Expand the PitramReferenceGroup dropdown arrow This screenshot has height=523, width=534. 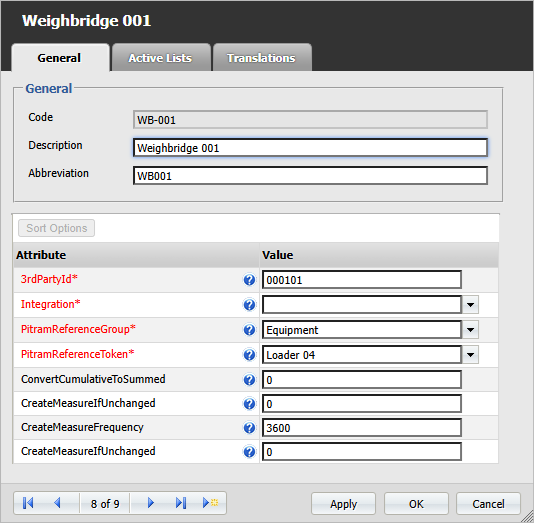[x=470, y=330]
